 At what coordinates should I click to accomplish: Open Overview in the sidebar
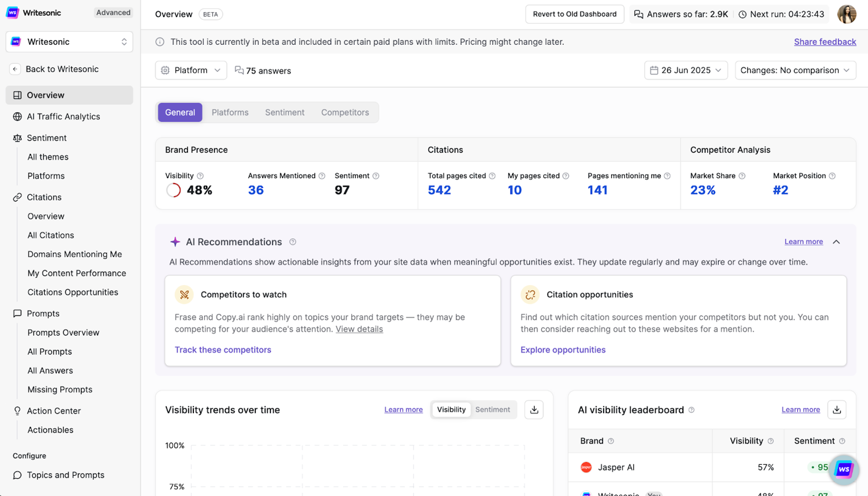69,95
